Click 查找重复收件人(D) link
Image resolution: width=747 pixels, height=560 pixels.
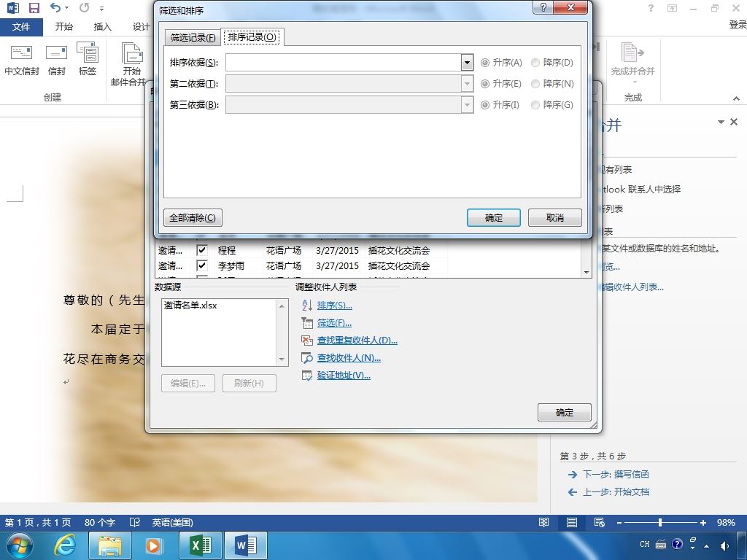tap(357, 341)
